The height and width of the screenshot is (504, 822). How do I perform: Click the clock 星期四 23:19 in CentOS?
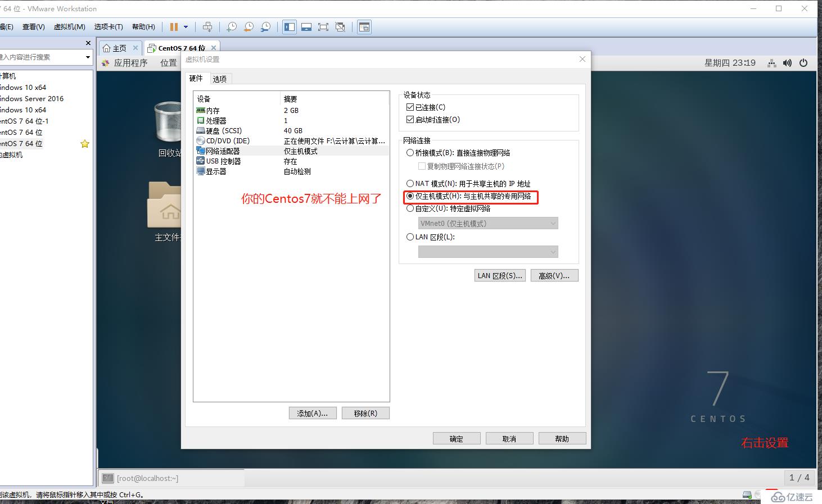coord(730,63)
